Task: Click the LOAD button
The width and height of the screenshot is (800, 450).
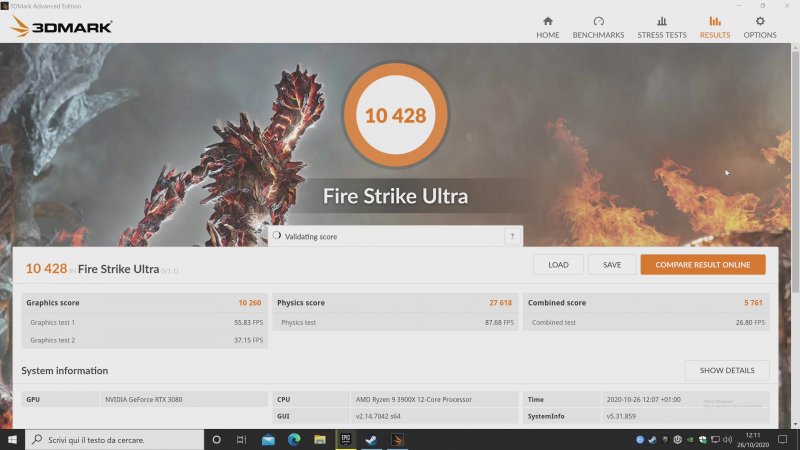Action: pos(558,265)
